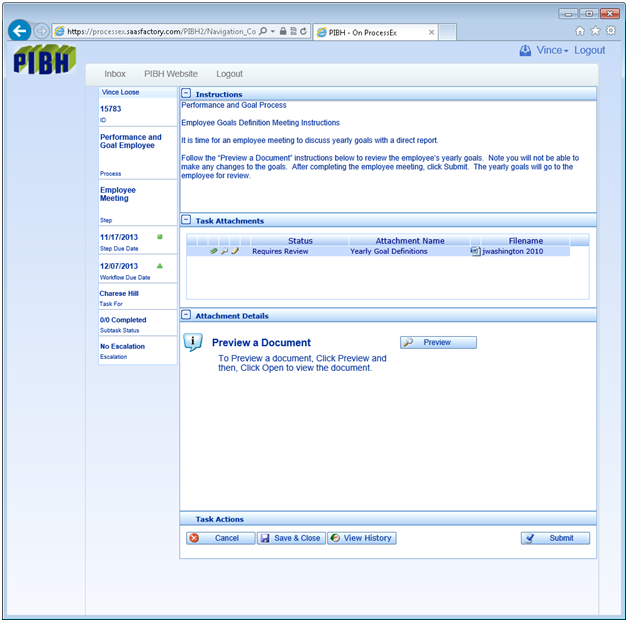
Task: Select the PIBH - On ProcessEx browser tab
Action: coord(375,32)
